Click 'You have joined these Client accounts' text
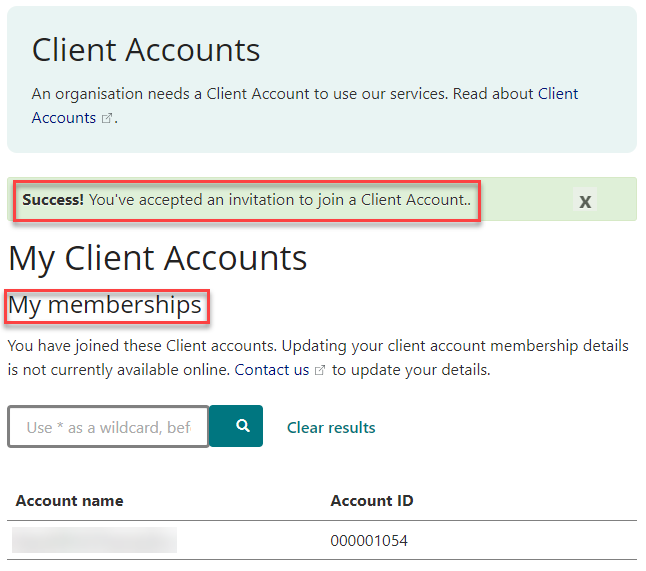 (x=140, y=347)
